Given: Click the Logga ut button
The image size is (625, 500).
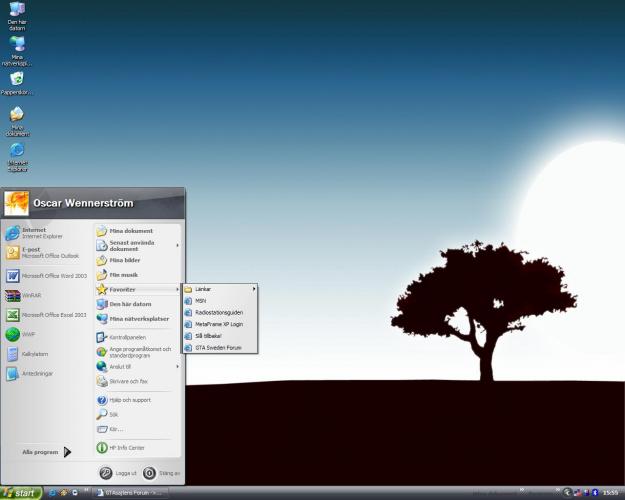Looking at the screenshot, I should point(119,473).
